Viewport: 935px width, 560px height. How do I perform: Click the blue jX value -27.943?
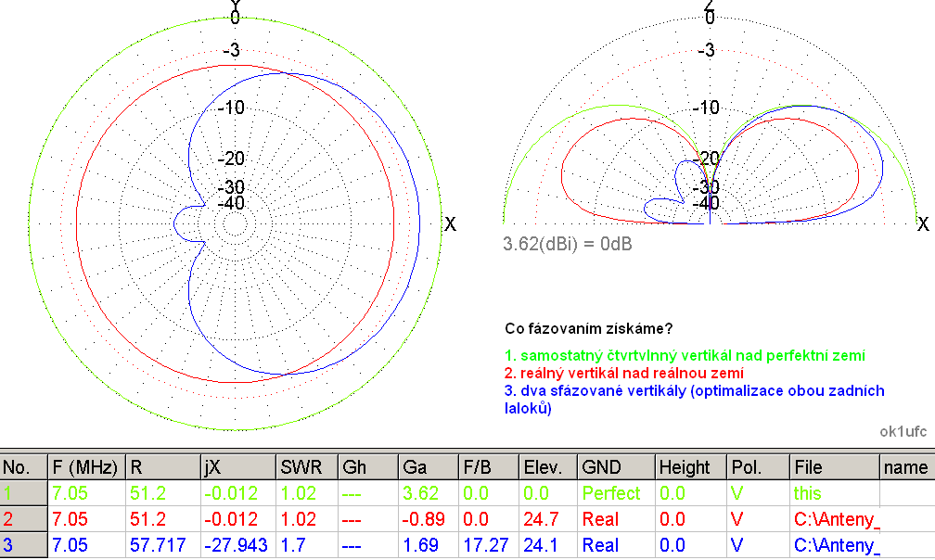(x=236, y=545)
